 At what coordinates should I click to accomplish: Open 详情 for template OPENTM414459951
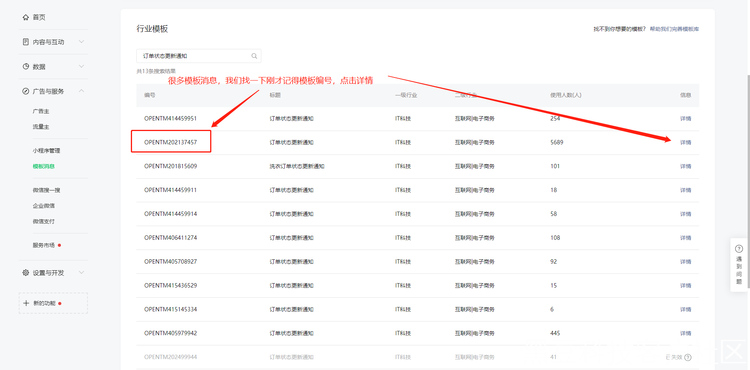click(685, 119)
